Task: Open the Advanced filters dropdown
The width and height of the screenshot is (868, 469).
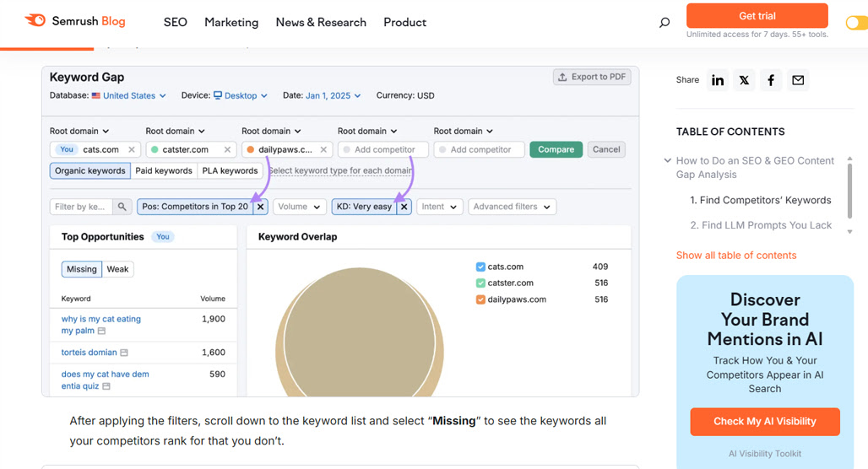Action: [x=512, y=207]
